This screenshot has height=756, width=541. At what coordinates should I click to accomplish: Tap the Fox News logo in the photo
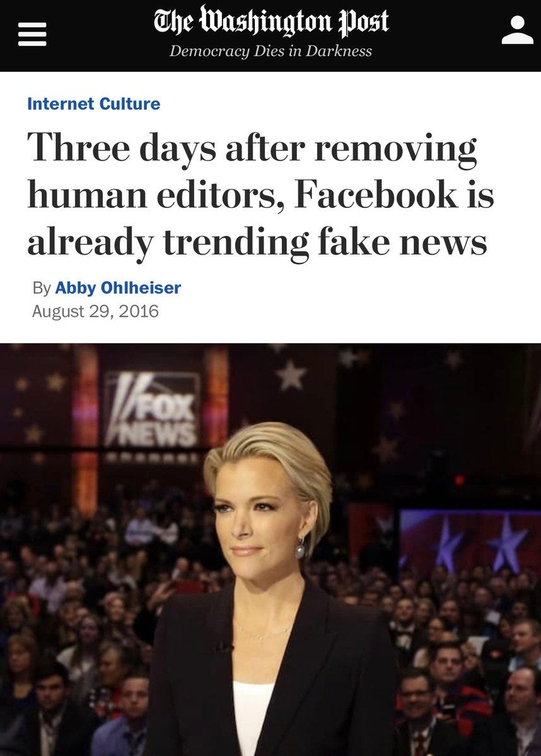click(x=151, y=409)
